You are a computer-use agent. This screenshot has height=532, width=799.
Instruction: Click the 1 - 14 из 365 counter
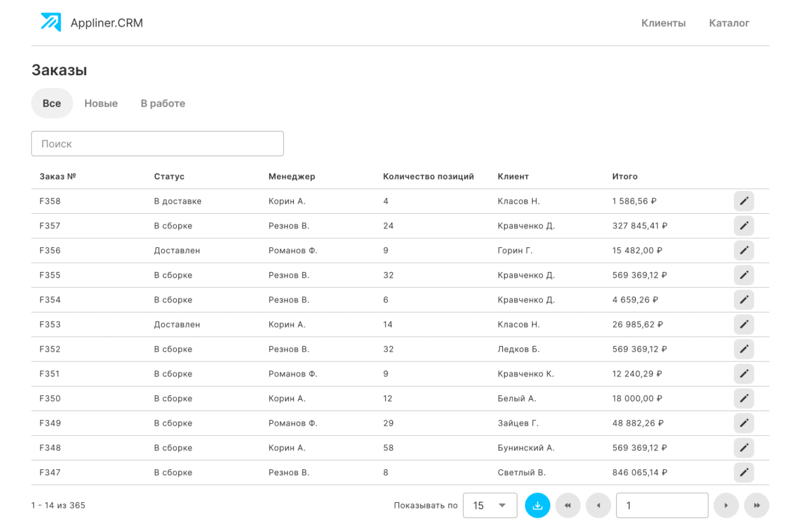coord(58,505)
